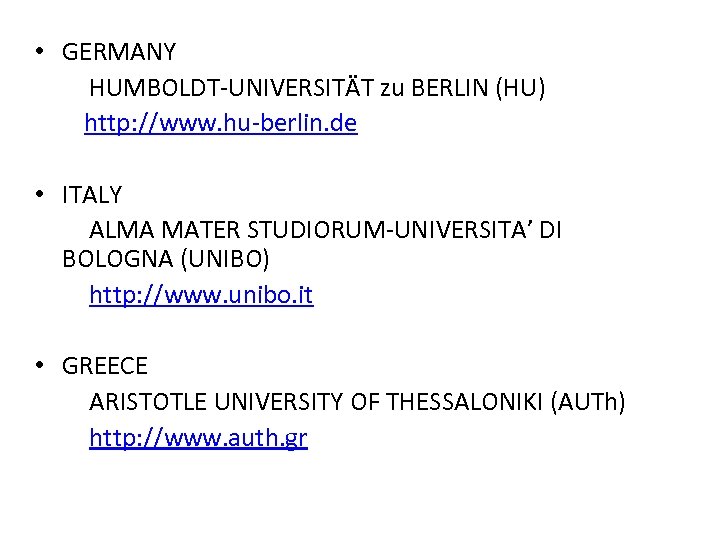Click the ITALY heading text

pos(92,194)
